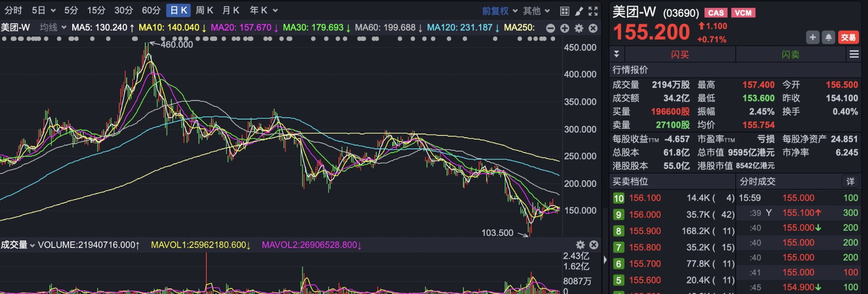Switch to the 月K chart tab
Viewport: 868px width, 294px height.
pos(231,10)
